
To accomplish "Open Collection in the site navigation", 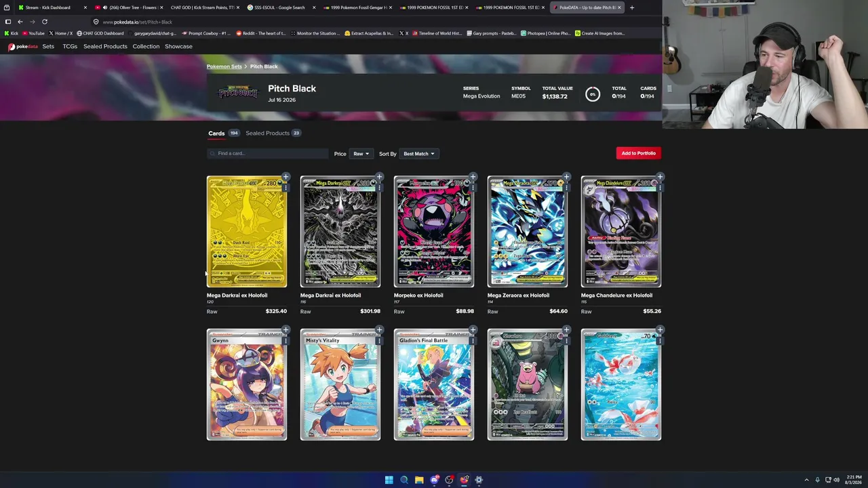I will click(x=146, y=47).
